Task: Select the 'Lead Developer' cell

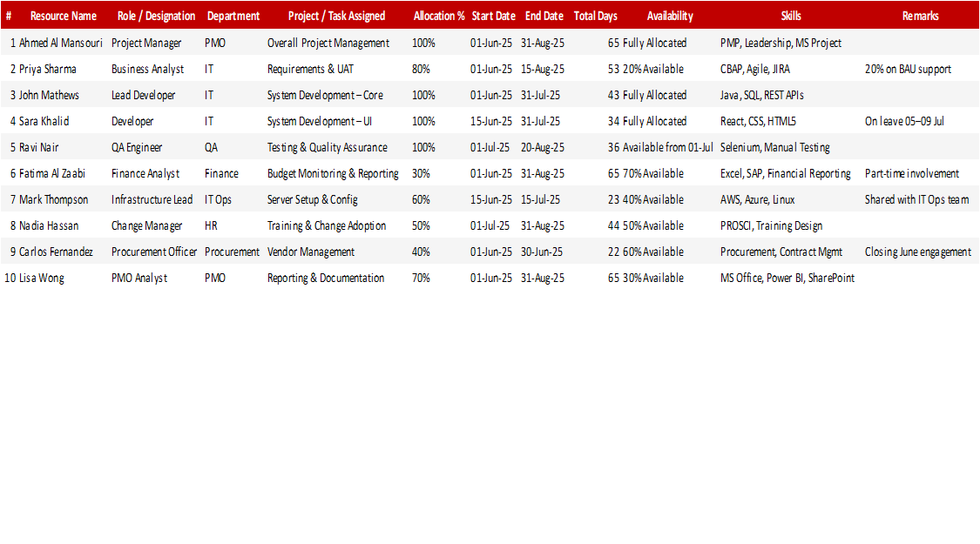Action: point(143,96)
